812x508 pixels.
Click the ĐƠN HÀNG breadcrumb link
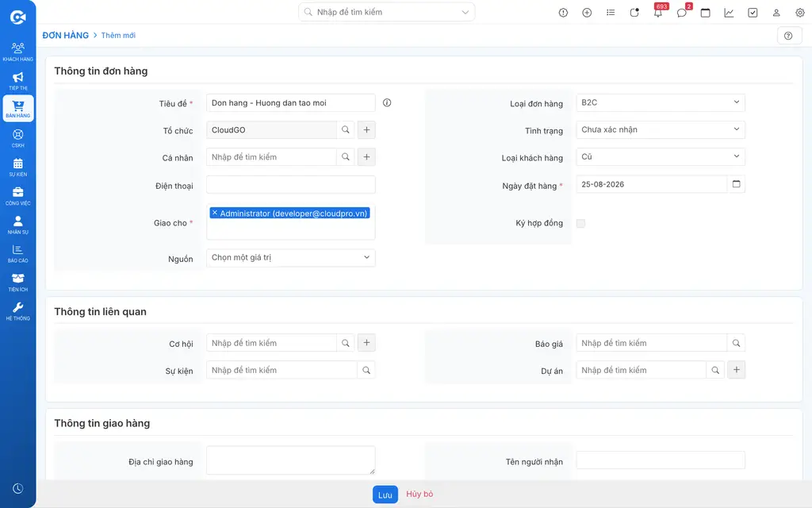click(65, 35)
